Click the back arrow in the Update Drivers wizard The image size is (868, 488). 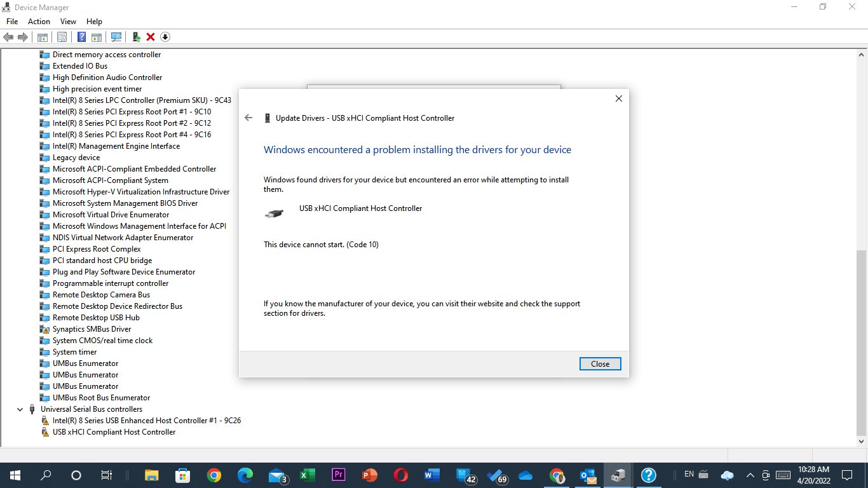(x=248, y=118)
